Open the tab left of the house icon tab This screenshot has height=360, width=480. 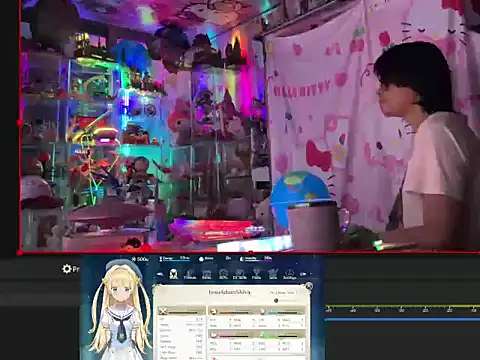coord(207,274)
